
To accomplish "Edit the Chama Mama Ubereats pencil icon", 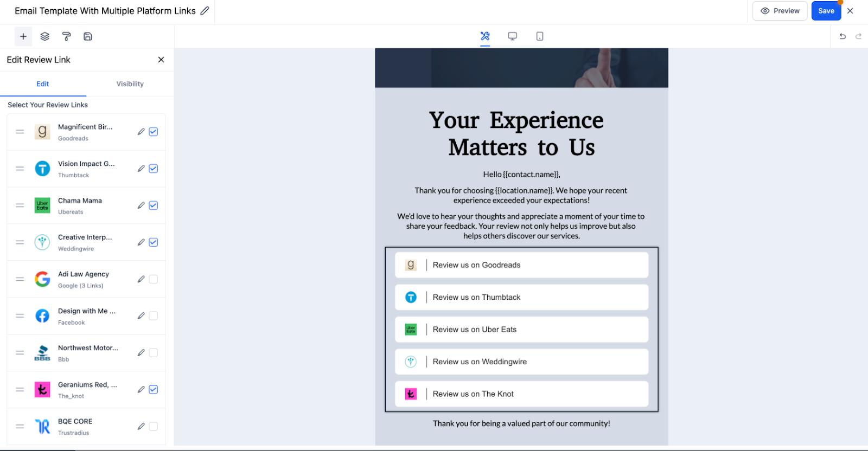I will [141, 205].
